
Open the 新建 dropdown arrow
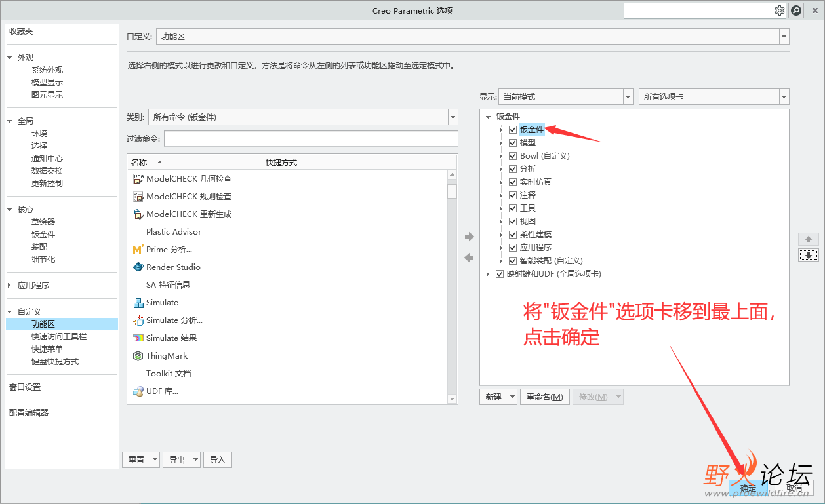pos(512,397)
